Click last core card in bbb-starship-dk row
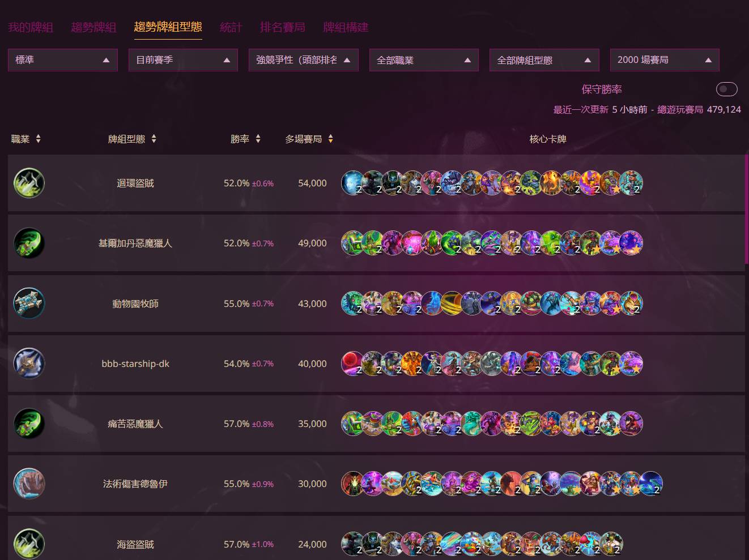This screenshot has height=560, width=749. click(631, 364)
